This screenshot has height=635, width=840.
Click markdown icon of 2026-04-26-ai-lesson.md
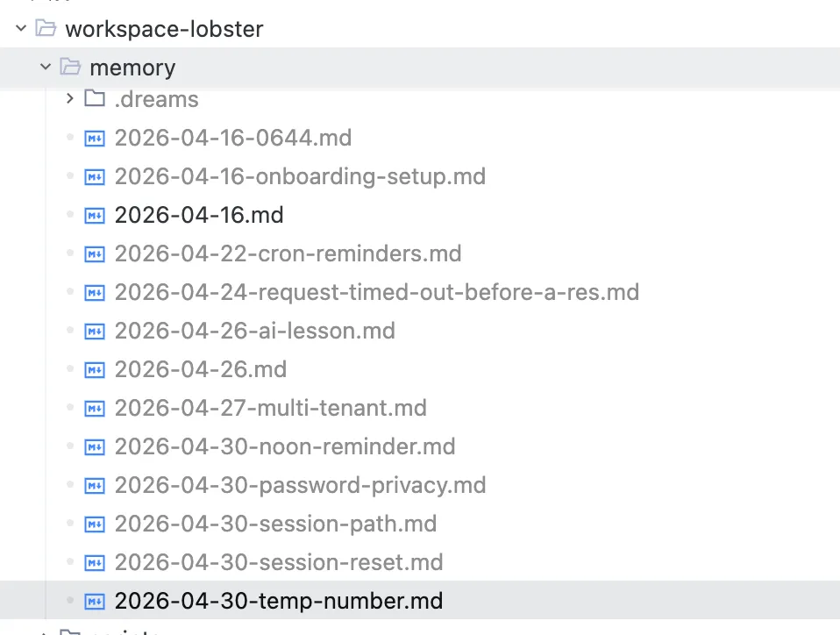click(95, 332)
